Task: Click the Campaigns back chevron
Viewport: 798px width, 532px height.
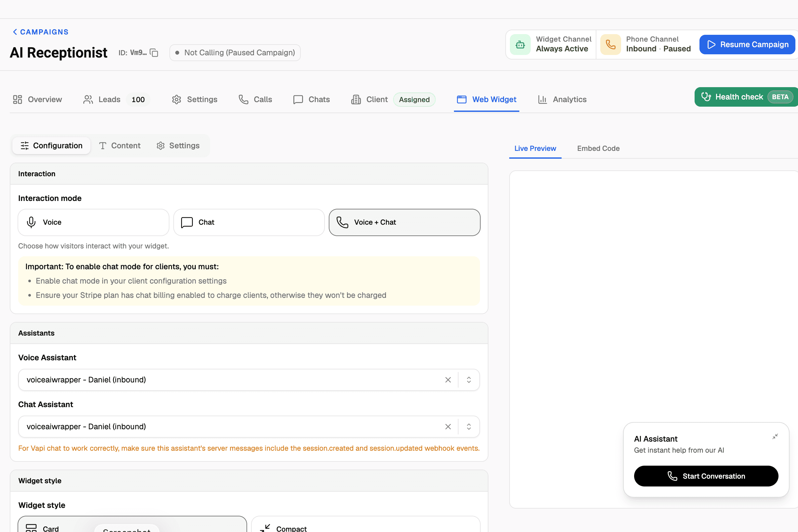Action: [15, 32]
